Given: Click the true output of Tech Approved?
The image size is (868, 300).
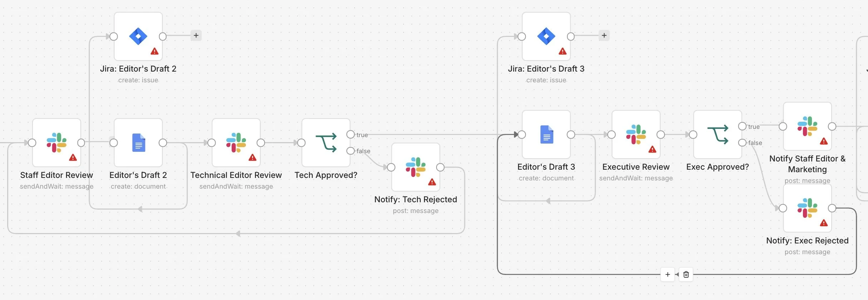Looking at the screenshot, I should click(350, 134).
